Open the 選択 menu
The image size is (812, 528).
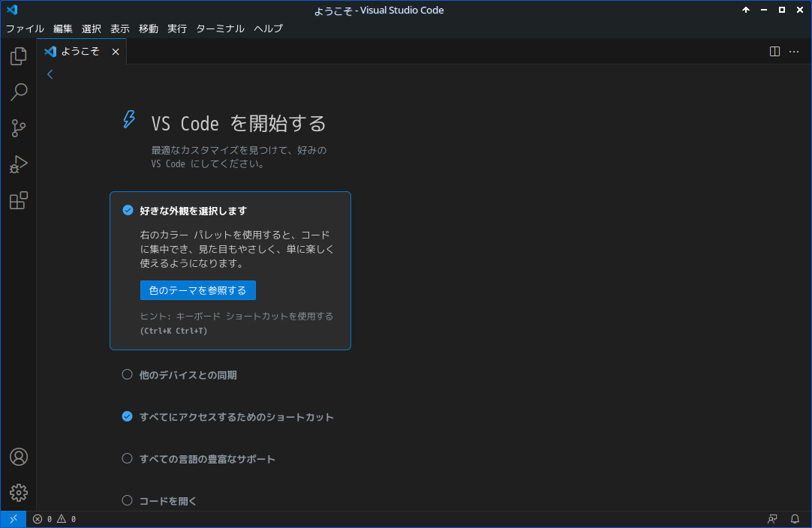pyautogui.click(x=91, y=28)
